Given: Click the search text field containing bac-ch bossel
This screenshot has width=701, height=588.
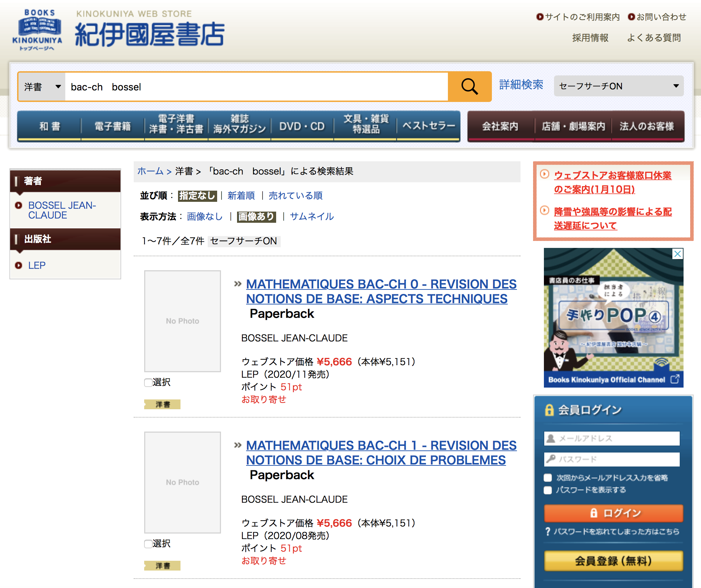Looking at the screenshot, I should [256, 87].
